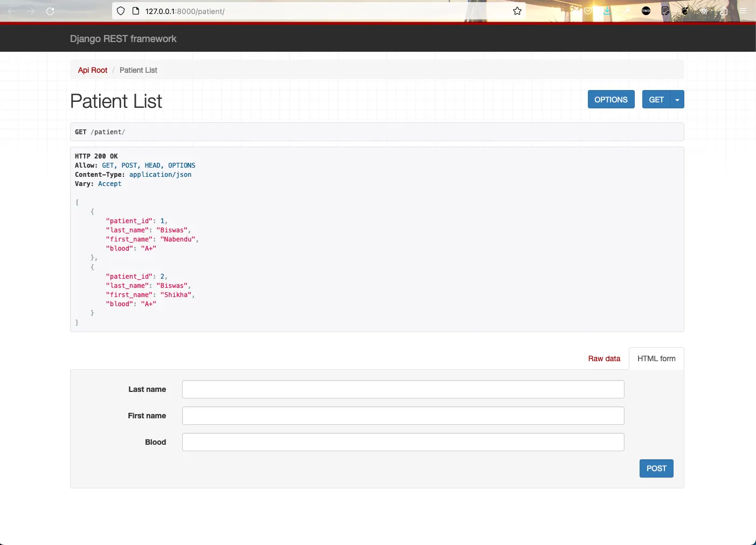This screenshot has height=545, width=756.
Task: Click the browser back arrow
Action: tap(11, 11)
